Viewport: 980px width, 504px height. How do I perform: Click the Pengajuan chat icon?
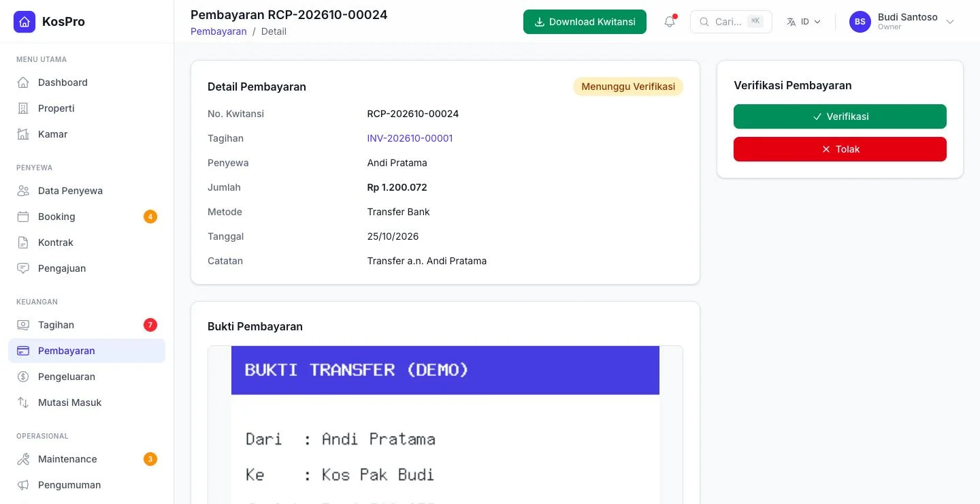pos(23,268)
